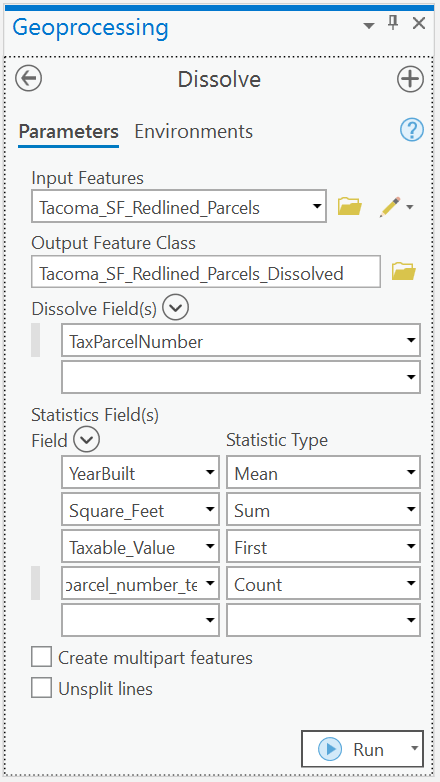Expand Statistics Field chevron button
The width and height of the screenshot is (440, 782).
(86, 440)
